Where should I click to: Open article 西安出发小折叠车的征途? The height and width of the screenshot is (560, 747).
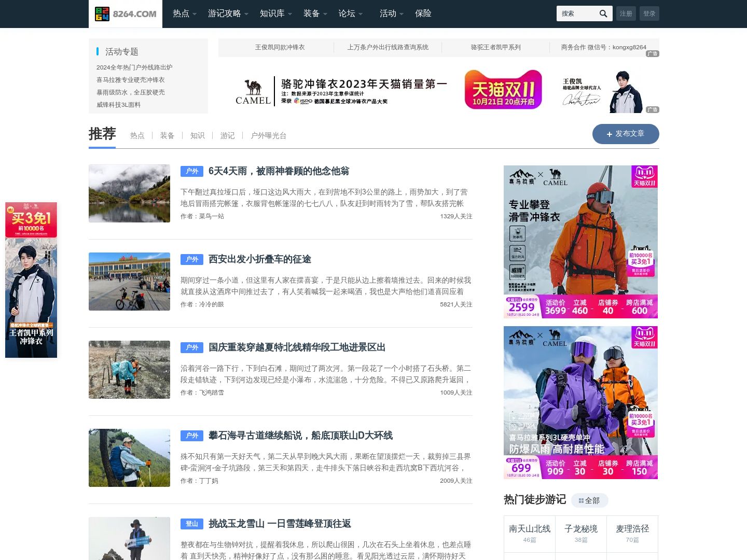260,259
